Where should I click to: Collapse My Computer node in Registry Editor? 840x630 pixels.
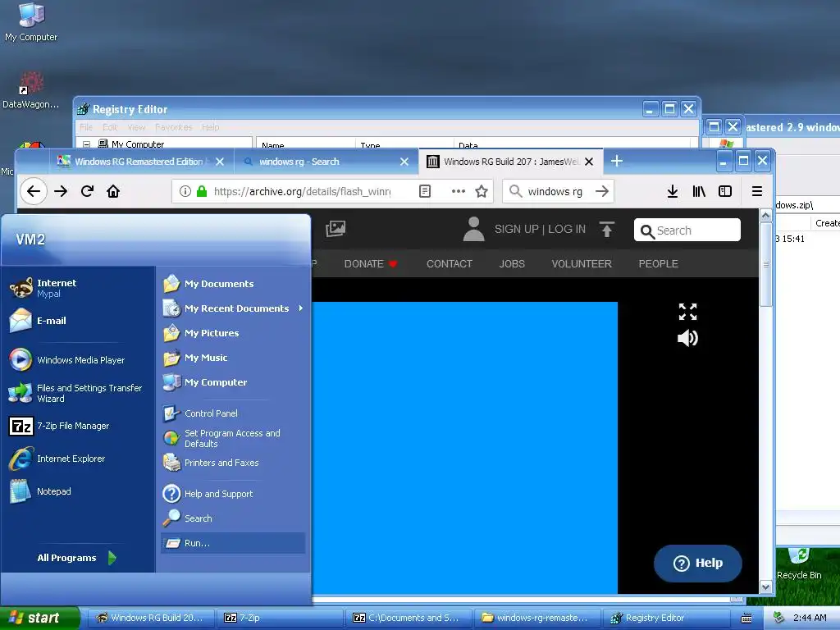pyautogui.click(x=86, y=144)
